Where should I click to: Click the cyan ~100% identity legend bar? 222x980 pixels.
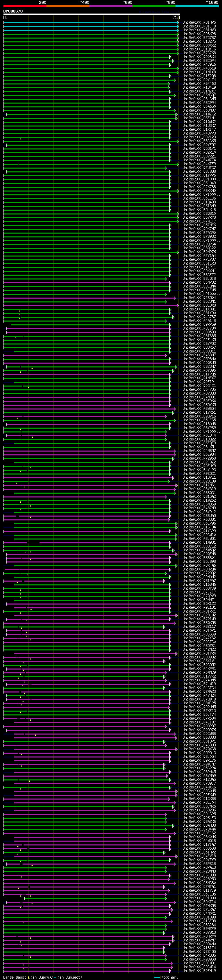pyautogui.click(x=197, y=6)
